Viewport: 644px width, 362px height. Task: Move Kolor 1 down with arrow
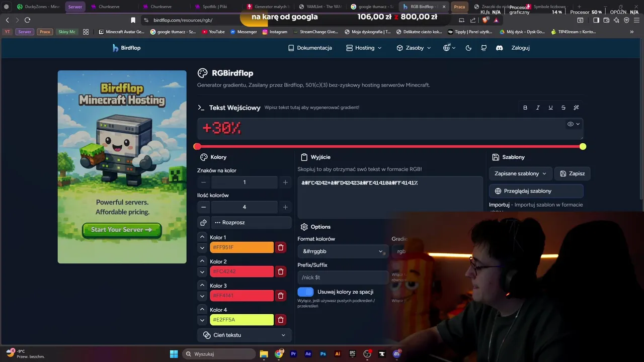tap(202, 247)
